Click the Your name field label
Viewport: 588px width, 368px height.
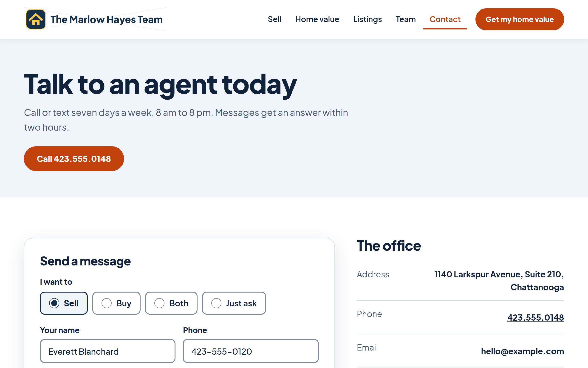(60, 330)
